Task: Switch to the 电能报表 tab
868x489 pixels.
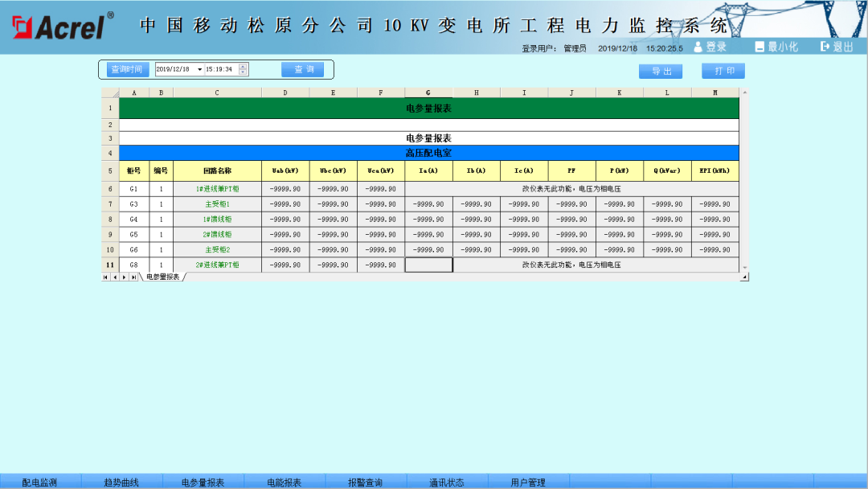Action: pos(284,482)
